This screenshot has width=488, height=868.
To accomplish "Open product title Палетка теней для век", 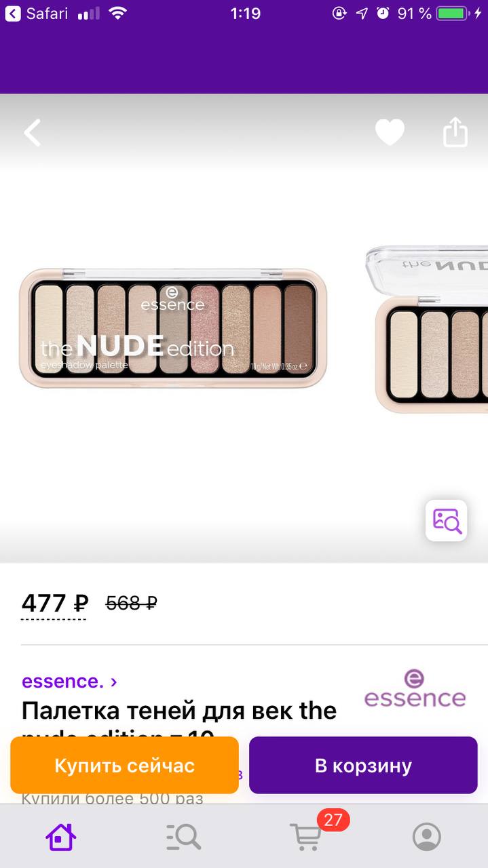I will 179,711.
